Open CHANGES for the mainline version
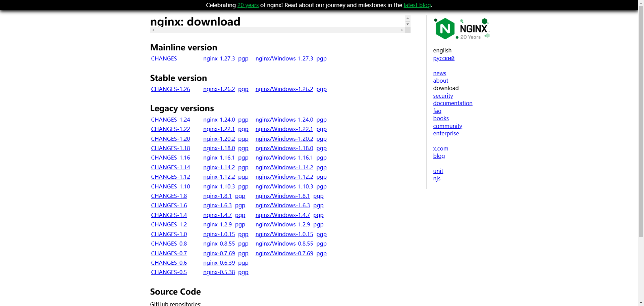This screenshot has height=306, width=644. (164, 58)
